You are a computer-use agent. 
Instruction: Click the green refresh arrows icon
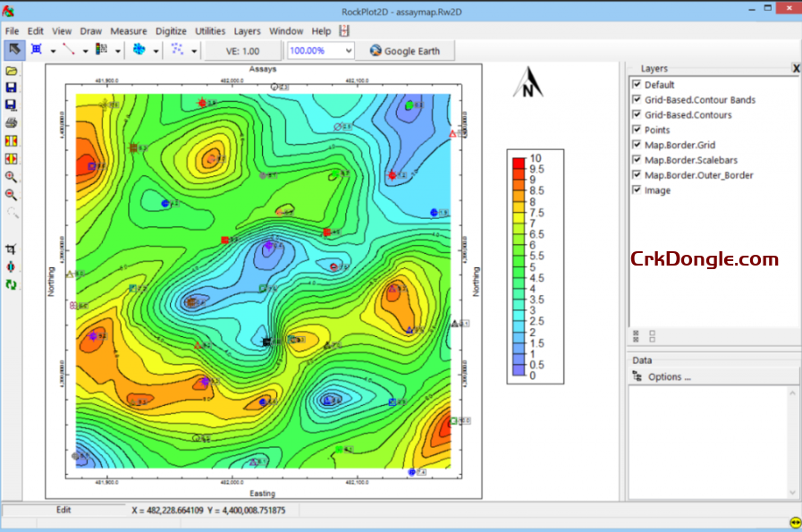tap(12, 285)
